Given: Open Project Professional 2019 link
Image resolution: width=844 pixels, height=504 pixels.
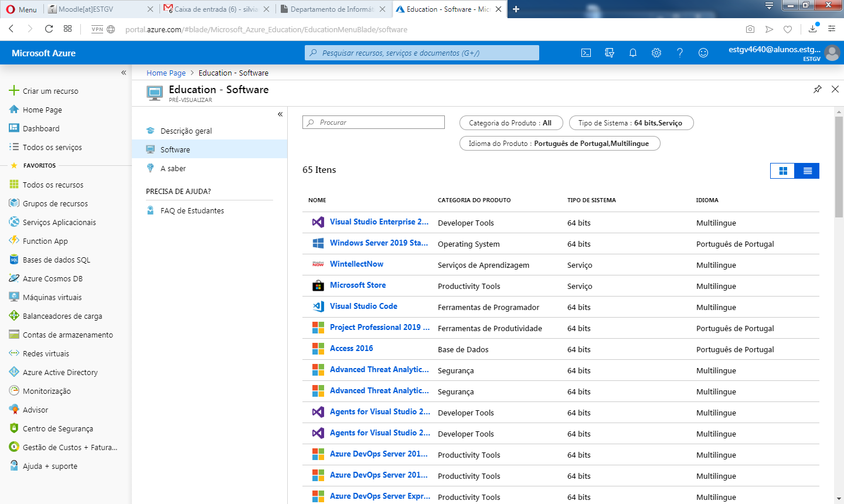Looking at the screenshot, I should 380,328.
